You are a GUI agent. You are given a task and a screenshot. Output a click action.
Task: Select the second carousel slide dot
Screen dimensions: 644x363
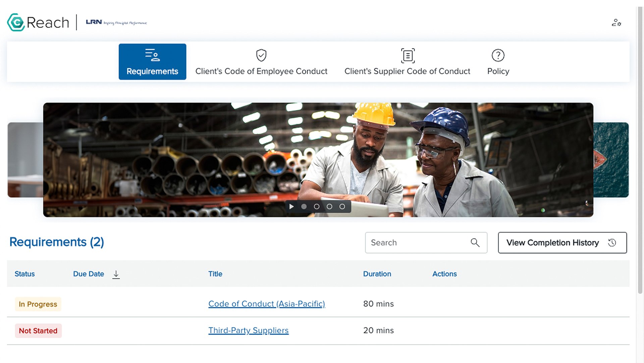(316, 207)
